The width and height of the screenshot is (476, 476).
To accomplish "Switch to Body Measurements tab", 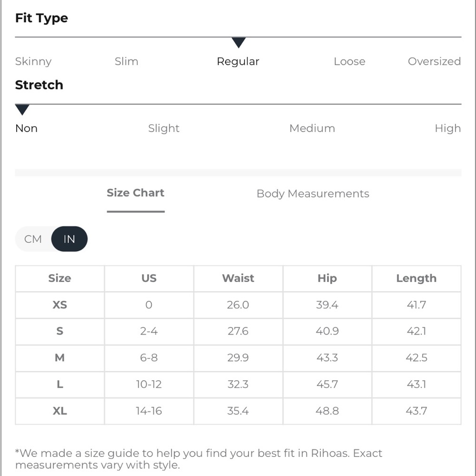I will coord(313,194).
